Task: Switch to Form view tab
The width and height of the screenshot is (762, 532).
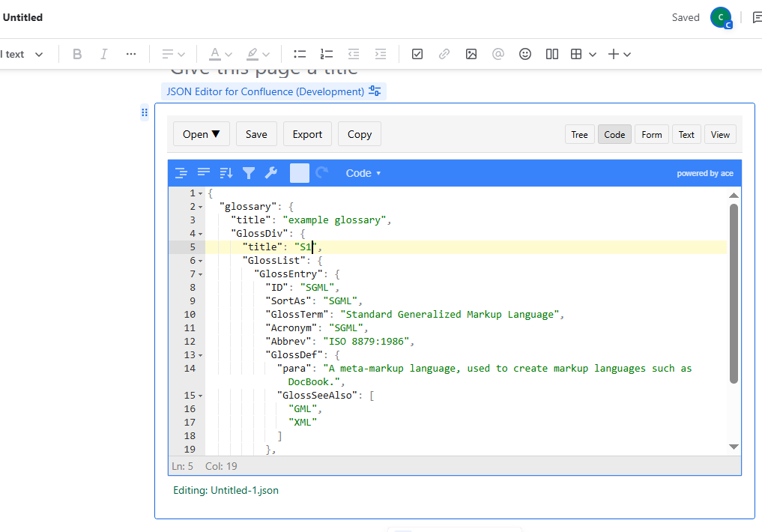Action: pos(651,135)
